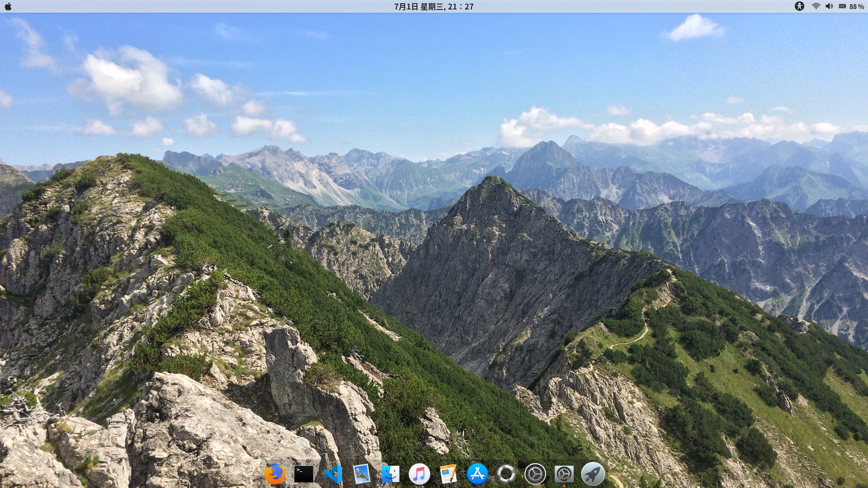Image resolution: width=868 pixels, height=488 pixels.
Task: Mute audio via the speaker icon
Action: click(x=829, y=6)
